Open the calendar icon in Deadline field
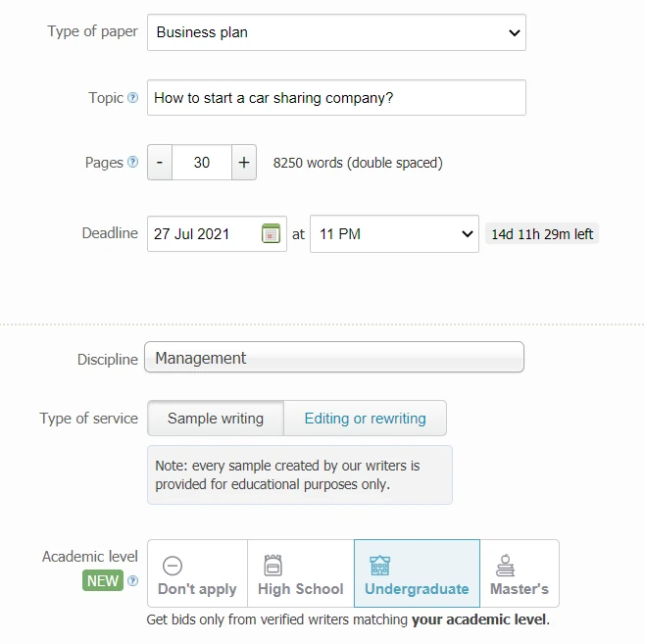The image size is (645, 644). pyautogui.click(x=272, y=233)
